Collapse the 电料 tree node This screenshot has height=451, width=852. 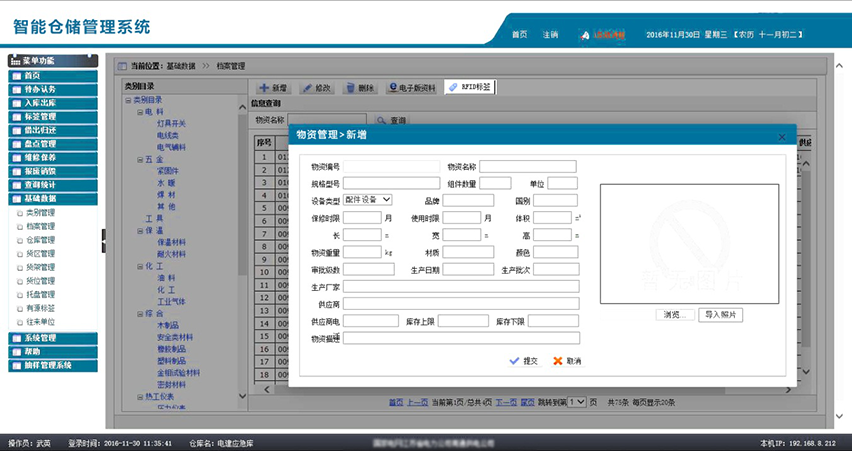(140, 112)
